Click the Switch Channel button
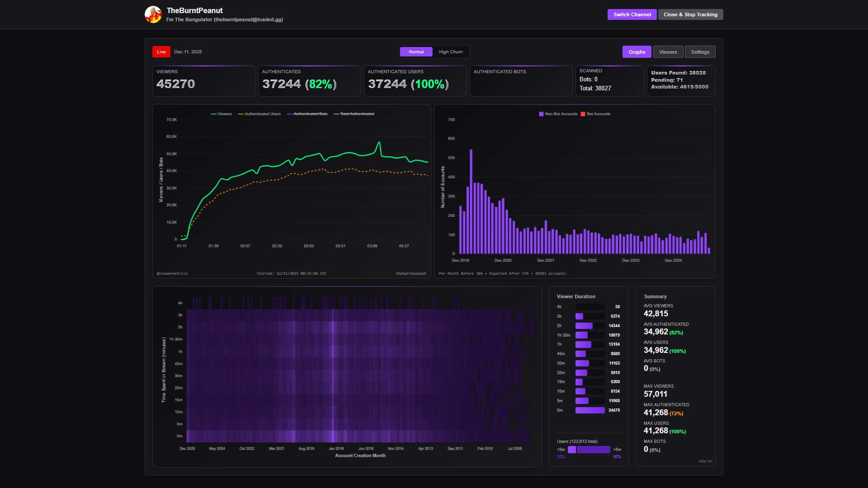The image size is (868, 488). pos(632,14)
